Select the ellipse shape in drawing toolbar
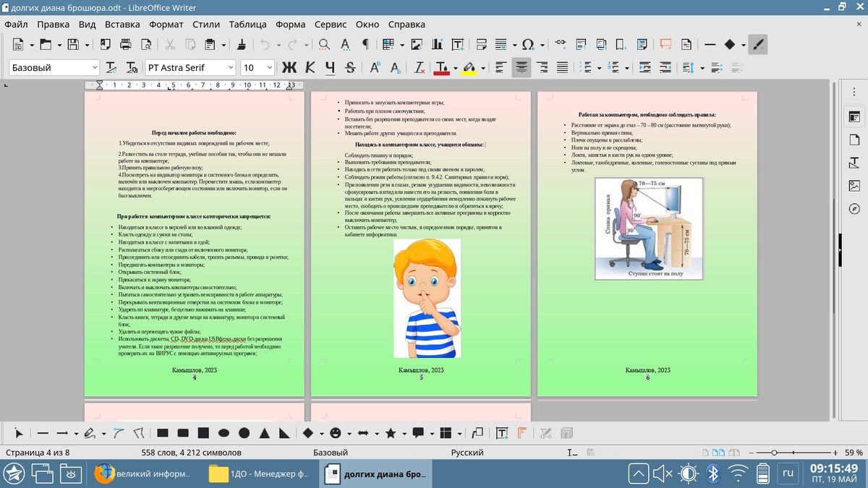868x488 pixels. [x=224, y=433]
